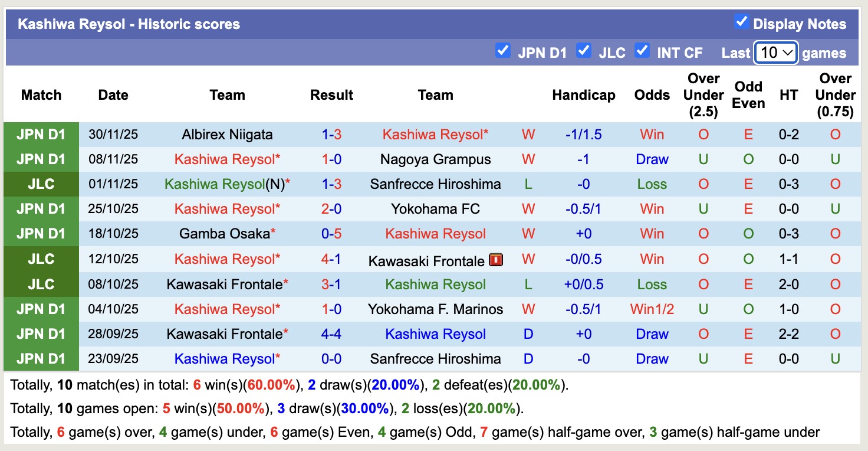Click the red card icon next to Kawasaki Frontale

(495, 259)
